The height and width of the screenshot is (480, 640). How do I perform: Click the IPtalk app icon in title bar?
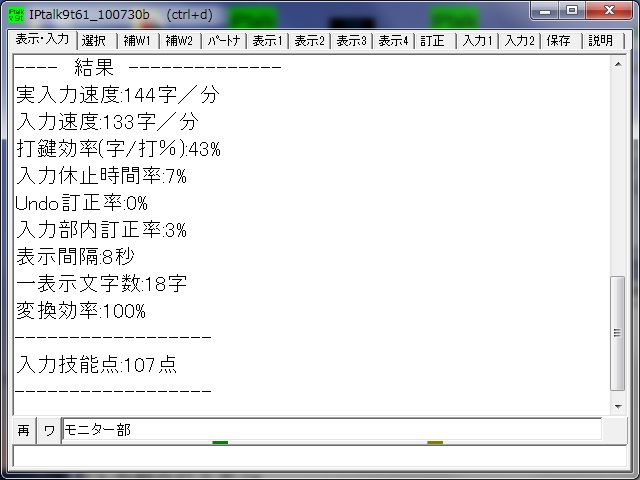[17, 14]
